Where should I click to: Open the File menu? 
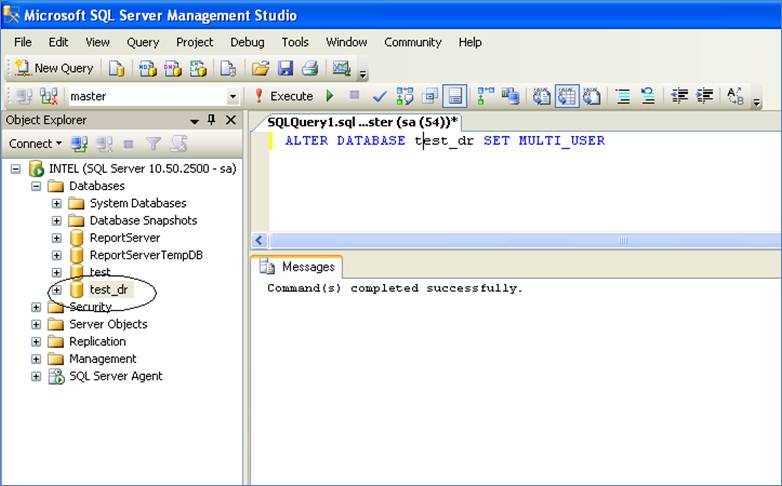pos(22,42)
